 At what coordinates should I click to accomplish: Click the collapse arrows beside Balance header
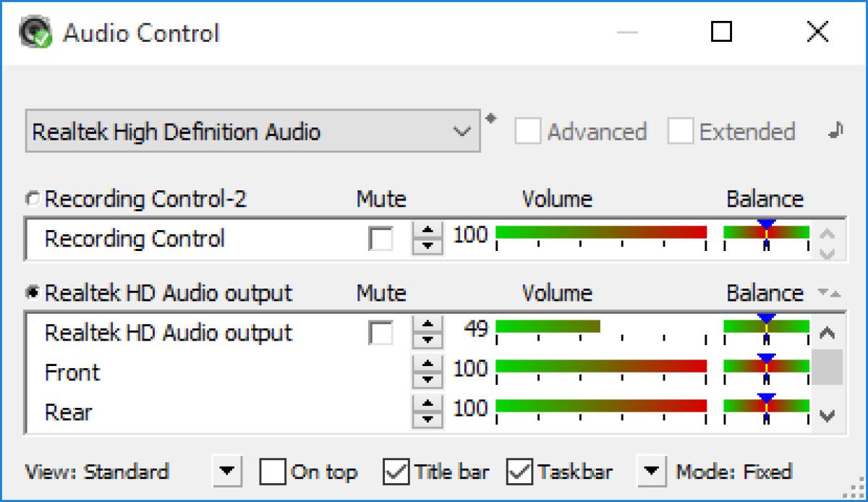[830, 293]
